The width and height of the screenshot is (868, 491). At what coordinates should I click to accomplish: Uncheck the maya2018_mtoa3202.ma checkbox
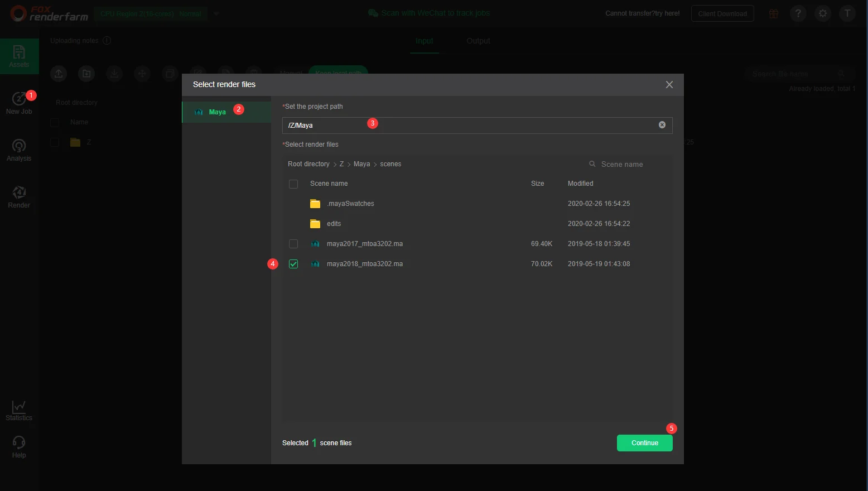293,264
